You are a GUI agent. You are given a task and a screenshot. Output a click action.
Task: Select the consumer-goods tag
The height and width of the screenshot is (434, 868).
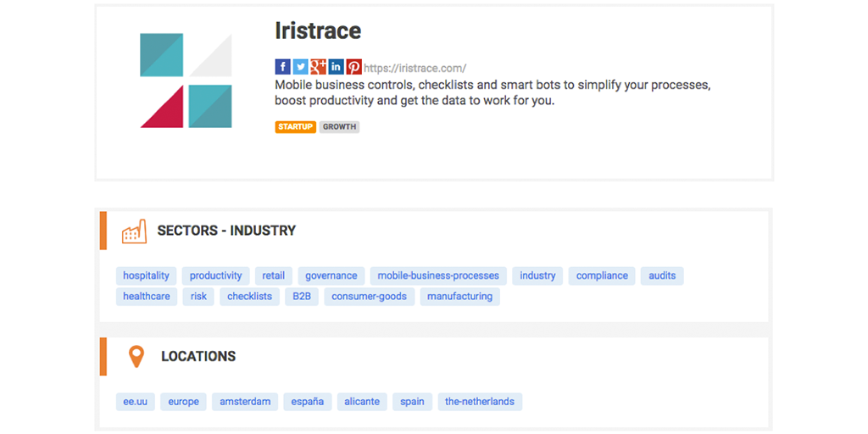(x=370, y=296)
